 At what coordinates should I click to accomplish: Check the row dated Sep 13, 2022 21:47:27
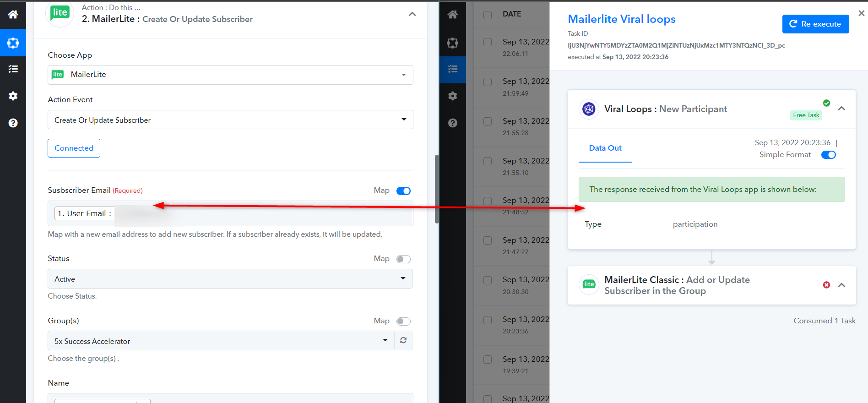[488, 240]
